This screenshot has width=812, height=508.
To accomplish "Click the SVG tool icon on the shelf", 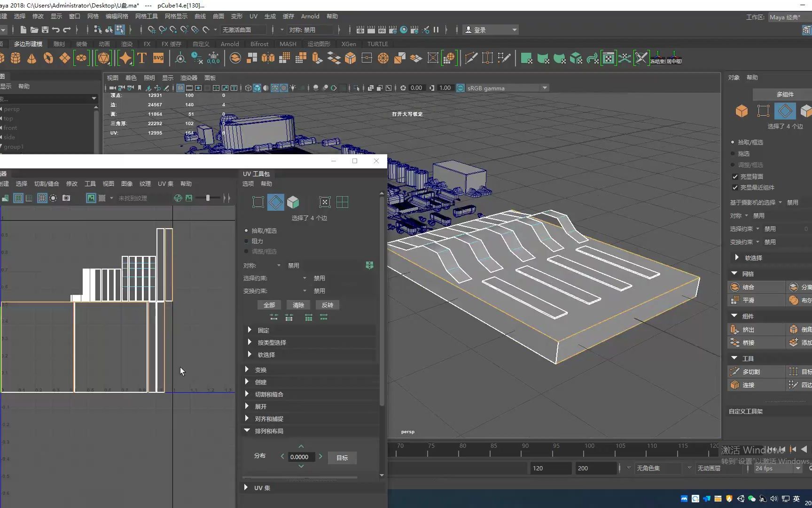I will 158,58.
